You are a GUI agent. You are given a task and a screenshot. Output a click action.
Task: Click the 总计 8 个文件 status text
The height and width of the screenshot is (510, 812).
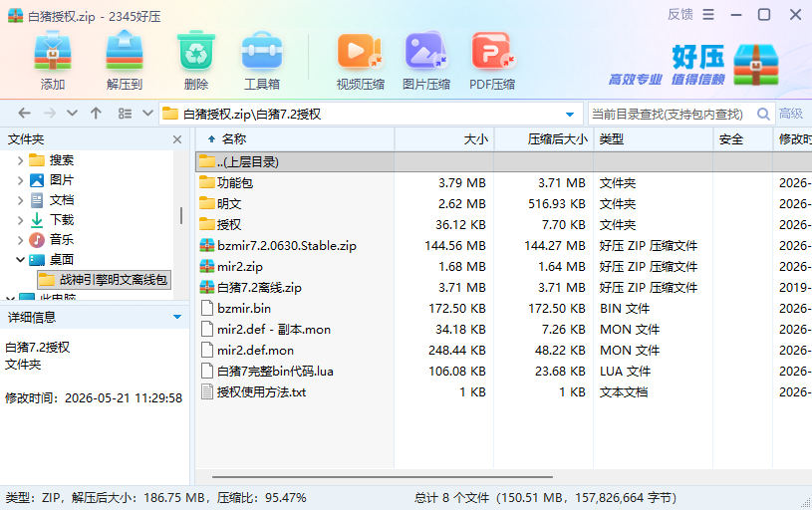click(451, 498)
